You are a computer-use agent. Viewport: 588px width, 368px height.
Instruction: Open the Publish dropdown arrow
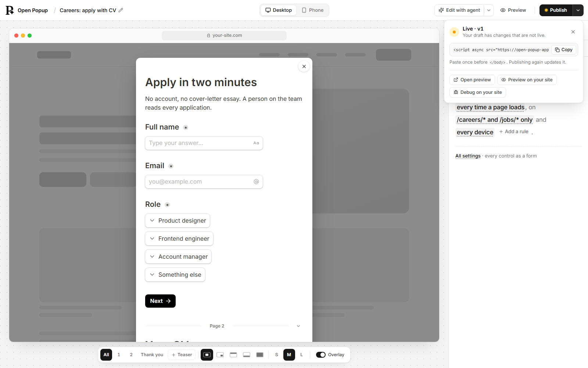pyautogui.click(x=578, y=10)
